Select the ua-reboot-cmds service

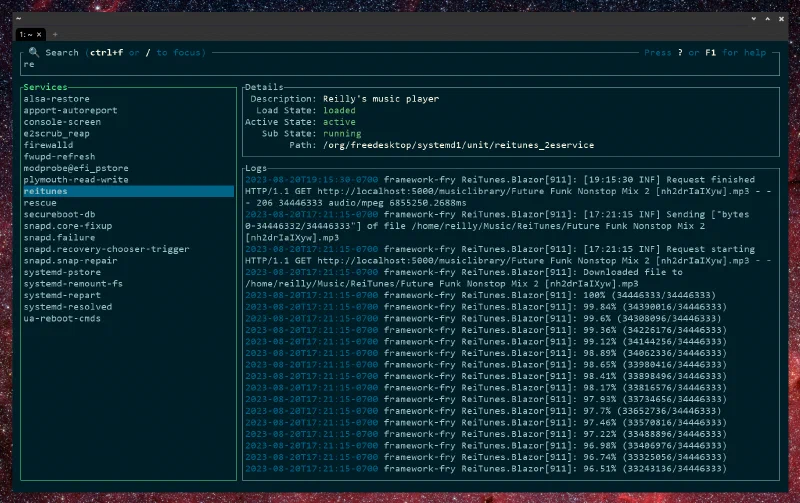pos(62,318)
